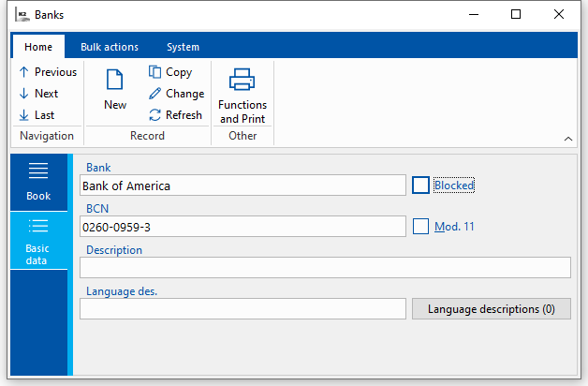The width and height of the screenshot is (588, 386).
Task: Open Functions and Print
Action: click(x=243, y=95)
